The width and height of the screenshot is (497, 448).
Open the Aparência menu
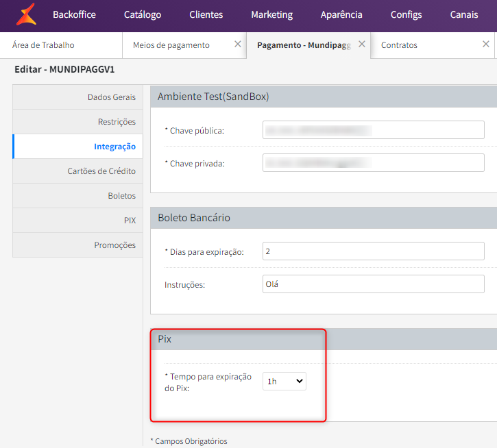(x=341, y=14)
